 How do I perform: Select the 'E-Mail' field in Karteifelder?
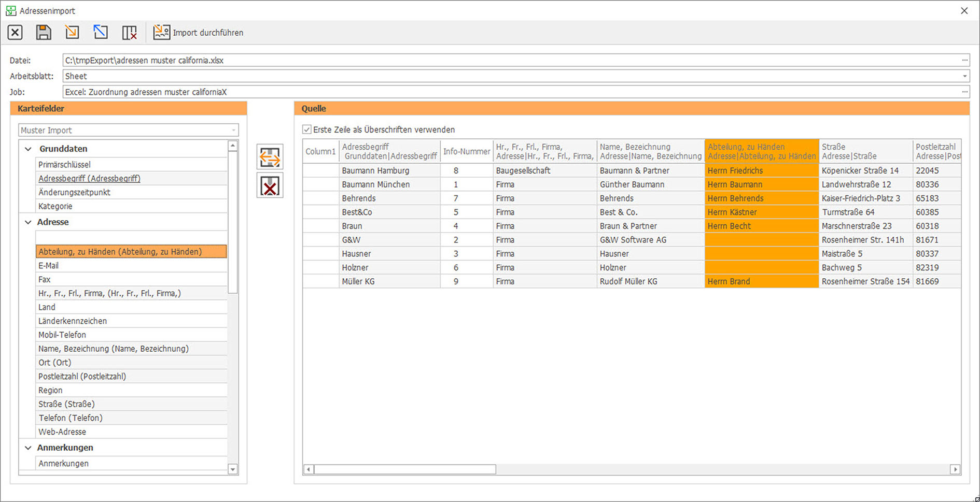point(49,266)
